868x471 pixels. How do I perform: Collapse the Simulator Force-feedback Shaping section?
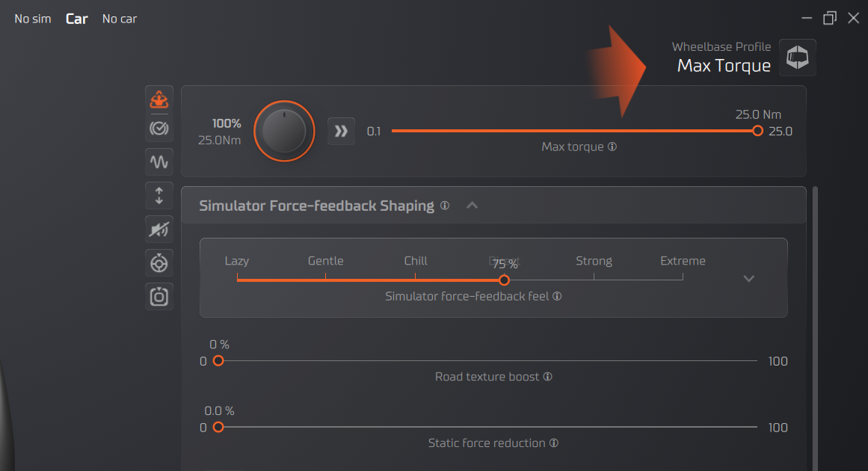(x=472, y=205)
